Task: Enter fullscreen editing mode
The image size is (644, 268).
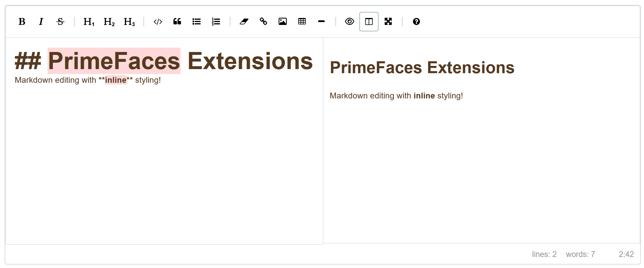Action: click(388, 21)
